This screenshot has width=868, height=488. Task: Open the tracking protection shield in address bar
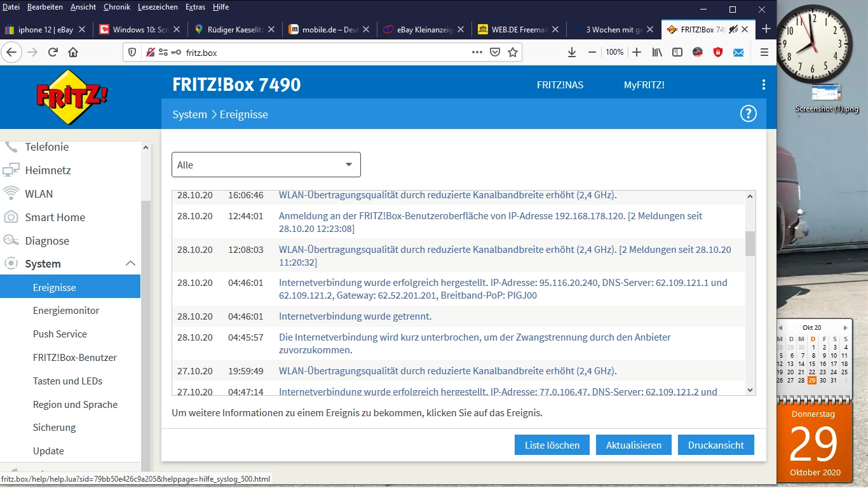pyautogui.click(x=132, y=52)
